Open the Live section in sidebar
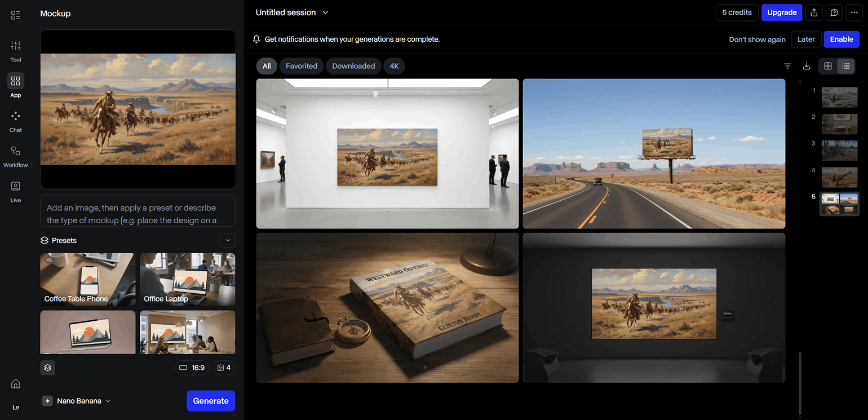868x420 pixels. (16, 191)
